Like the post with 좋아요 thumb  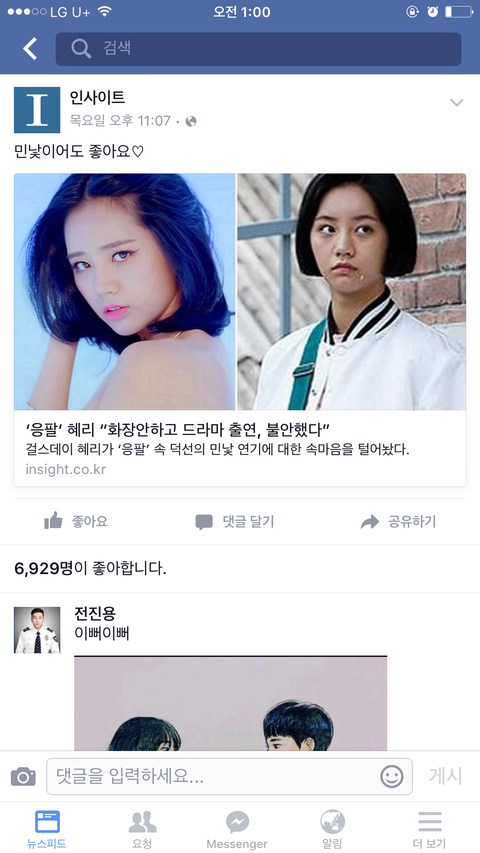click(76, 522)
